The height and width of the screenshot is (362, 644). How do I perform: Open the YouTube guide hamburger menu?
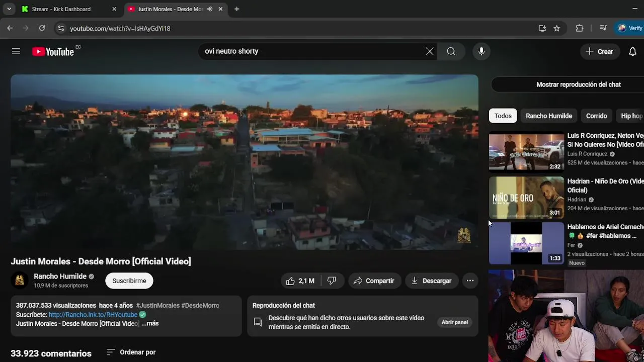click(x=16, y=51)
